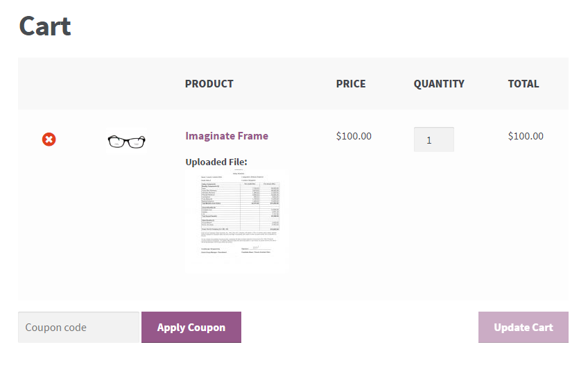
Task: Select the PRODUCT column header
Action: [209, 84]
